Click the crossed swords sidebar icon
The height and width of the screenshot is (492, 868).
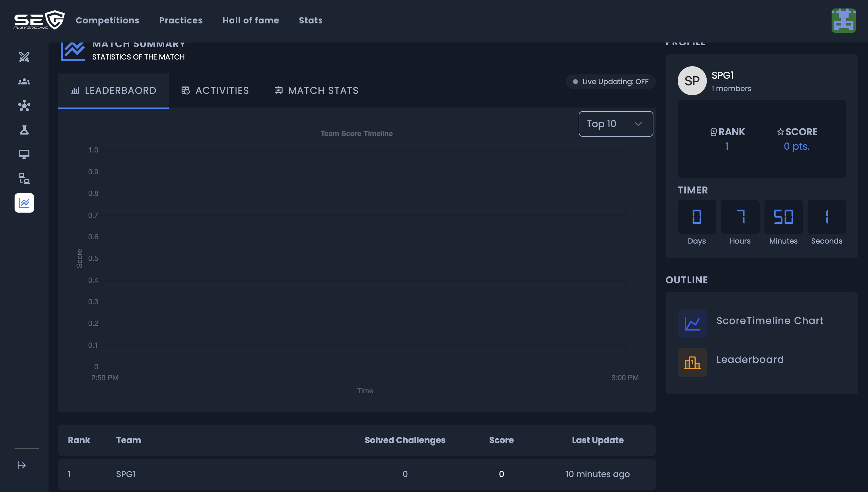click(x=24, y=57)
